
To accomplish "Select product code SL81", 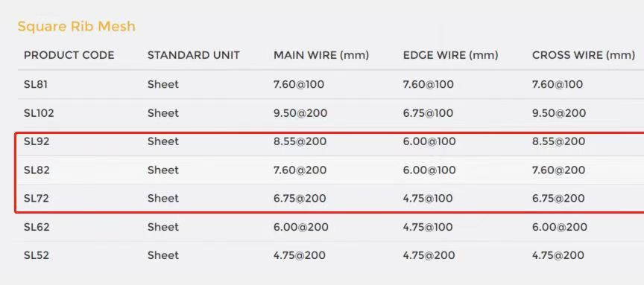I will [36, 85].
